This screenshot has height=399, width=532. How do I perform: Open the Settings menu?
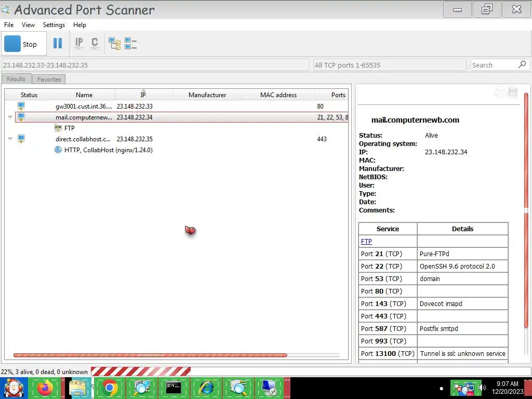(x=54, y=25)
